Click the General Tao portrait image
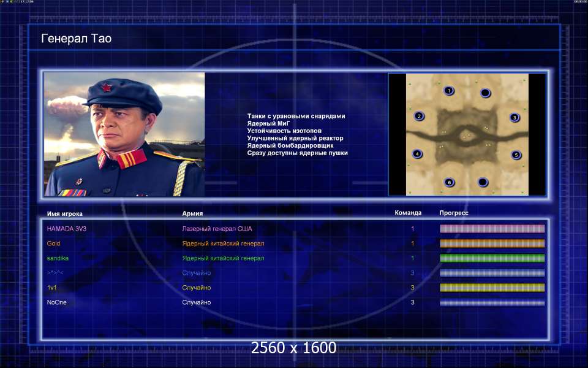588x368 pixels. tap(124, 134)
